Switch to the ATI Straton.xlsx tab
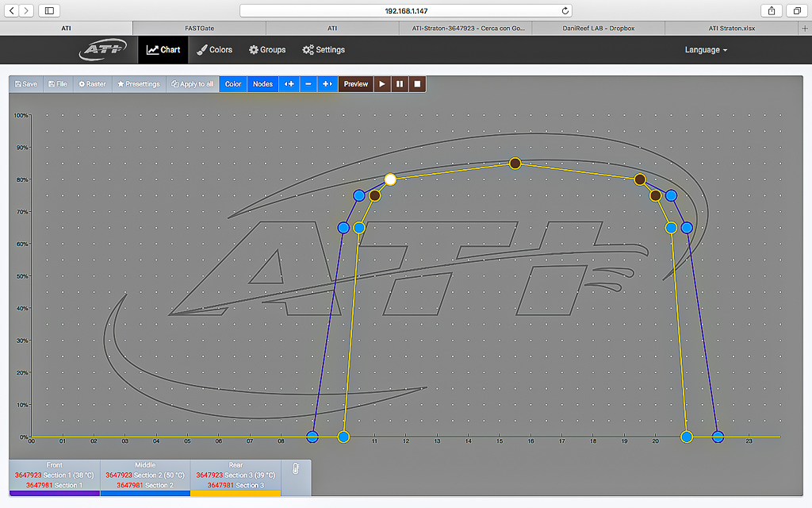812x508 pixels. coord(731,29)
